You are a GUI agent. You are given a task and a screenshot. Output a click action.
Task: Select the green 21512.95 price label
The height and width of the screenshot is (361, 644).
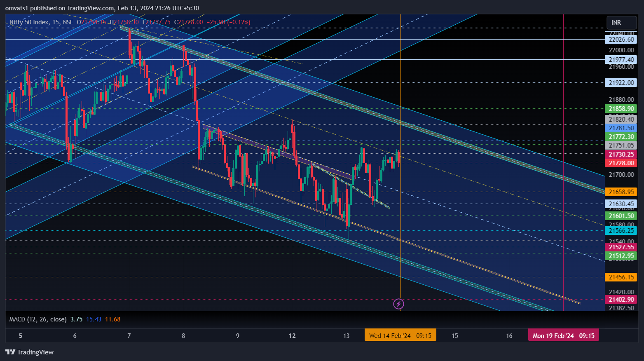click(x=621, y=256)
